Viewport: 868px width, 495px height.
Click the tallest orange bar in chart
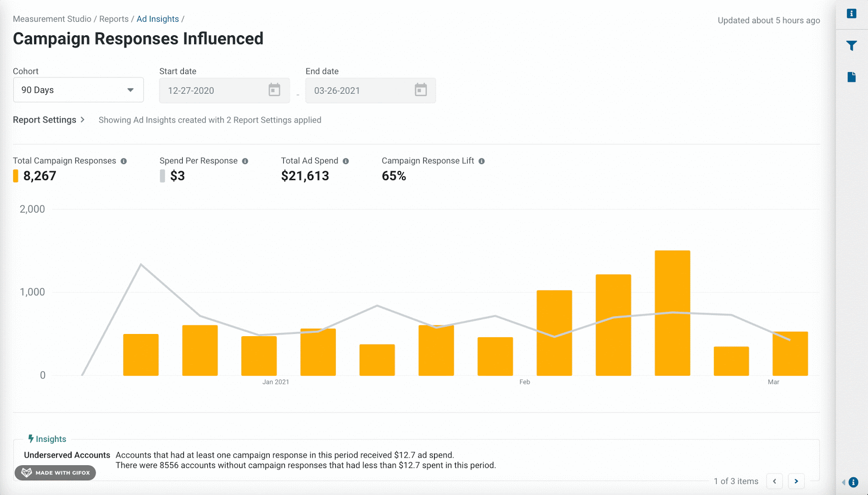click(x=672, y=313)
